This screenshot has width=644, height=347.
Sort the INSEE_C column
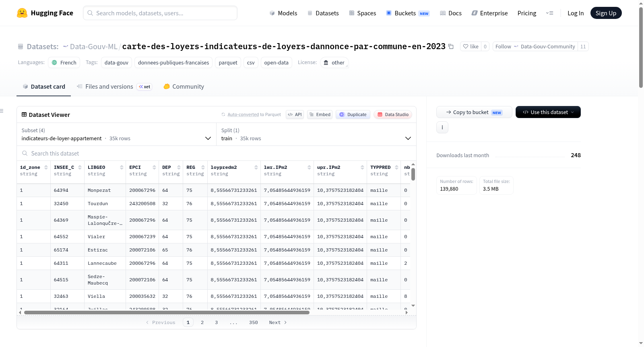[x=80, y=168]
